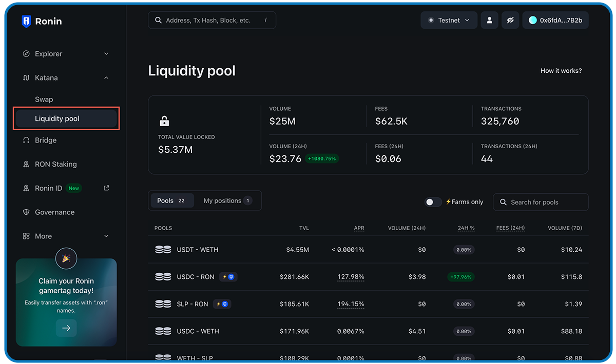616x364 pixels.
Task: Sort by 24H % column header
Action: (x=466, y=228)
